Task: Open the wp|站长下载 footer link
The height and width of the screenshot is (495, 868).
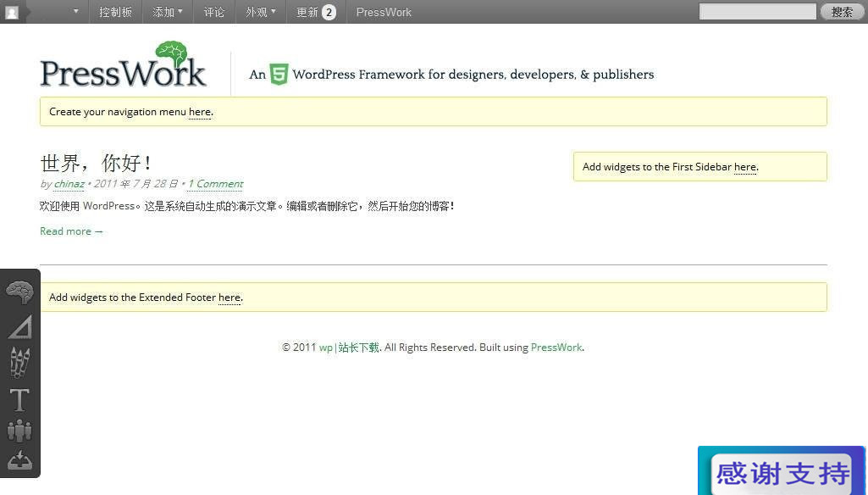Action: click(x=349, y=348)
